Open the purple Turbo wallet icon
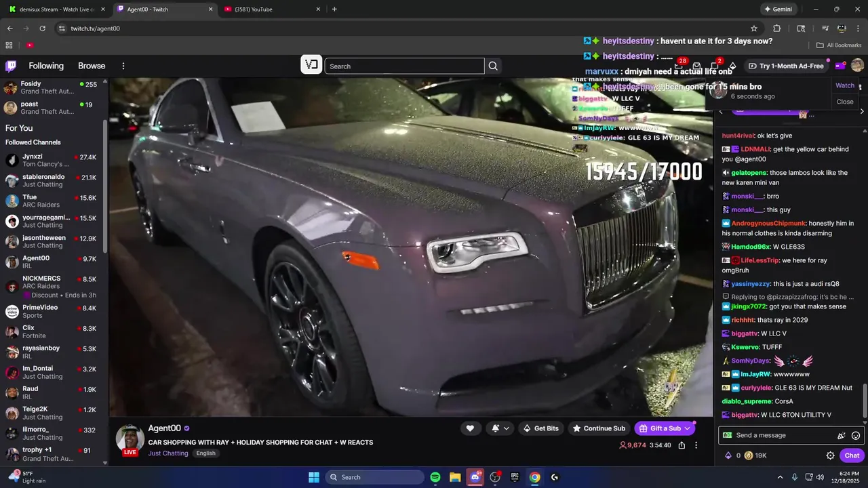868x488 pixels. coord(840,66)
